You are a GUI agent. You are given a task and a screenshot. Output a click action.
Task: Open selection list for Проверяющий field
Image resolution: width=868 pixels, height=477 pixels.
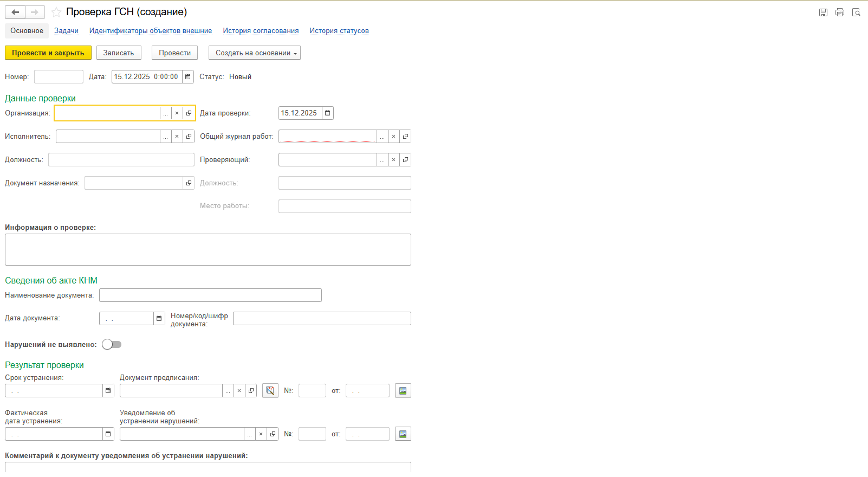coord(382,160)
